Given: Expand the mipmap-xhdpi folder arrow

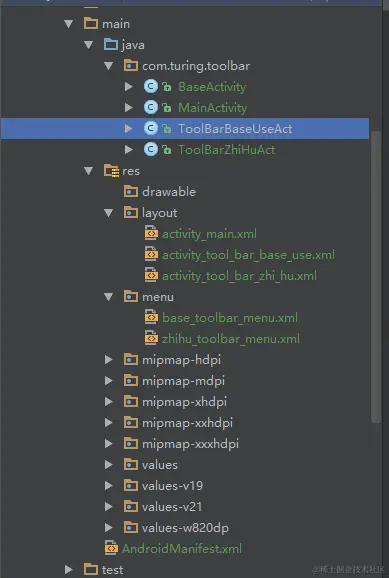Looking at the screenshot, I should click(x=108, y=402).
